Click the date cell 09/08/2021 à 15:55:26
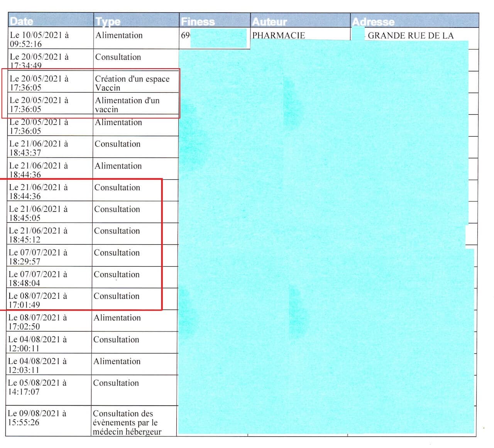Image resolution: width=494 pixels, height=448 pixels. 37,418
